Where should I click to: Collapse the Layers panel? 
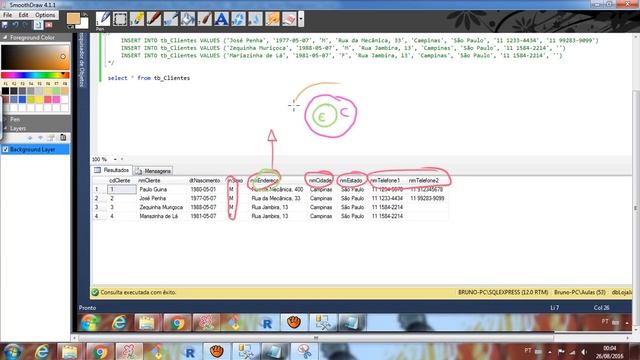(x=5, y=129)
